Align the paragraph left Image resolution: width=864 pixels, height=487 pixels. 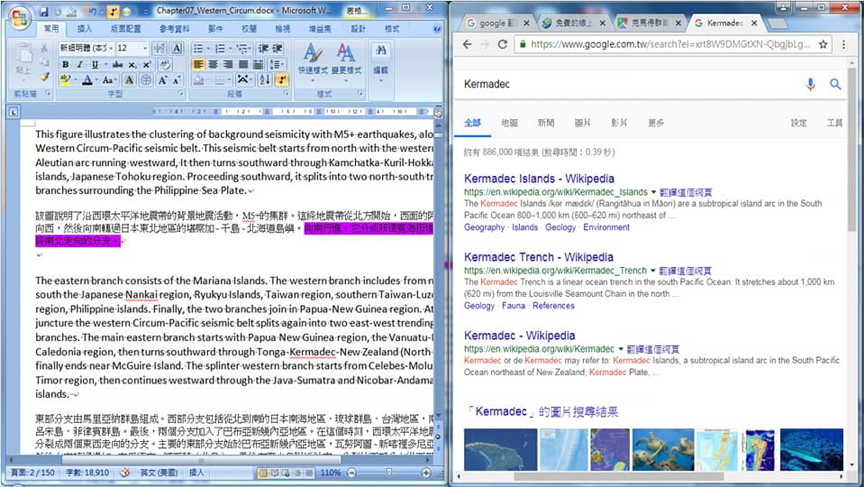(198, 64)
